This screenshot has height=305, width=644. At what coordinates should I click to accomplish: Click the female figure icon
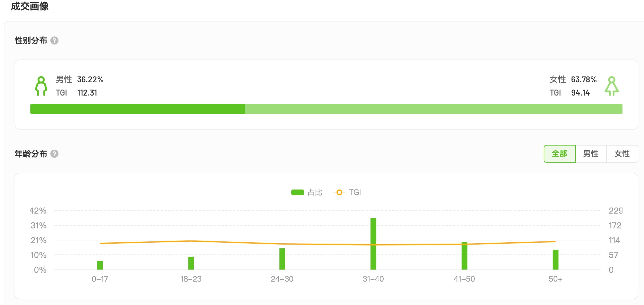[611, 86]
